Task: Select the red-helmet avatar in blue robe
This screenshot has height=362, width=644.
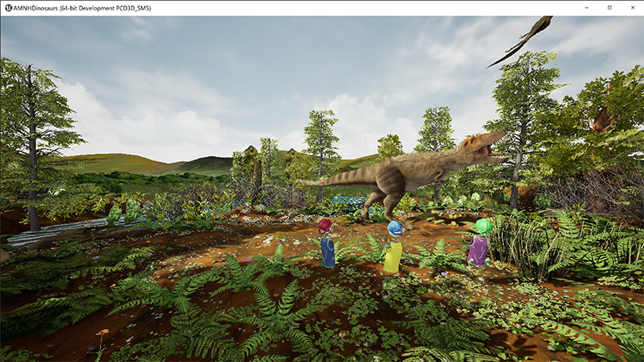Action: pyautogui.click(x=327, y=243)
